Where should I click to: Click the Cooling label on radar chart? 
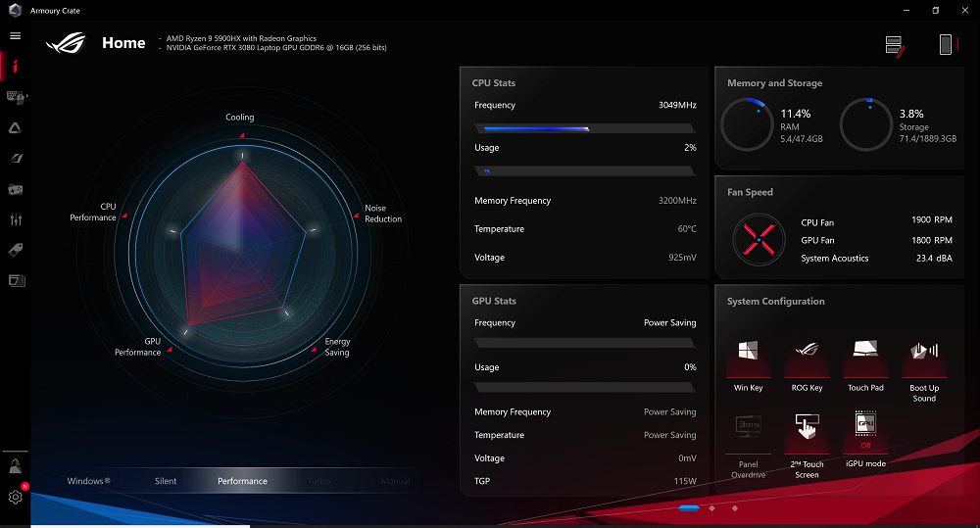240,117
